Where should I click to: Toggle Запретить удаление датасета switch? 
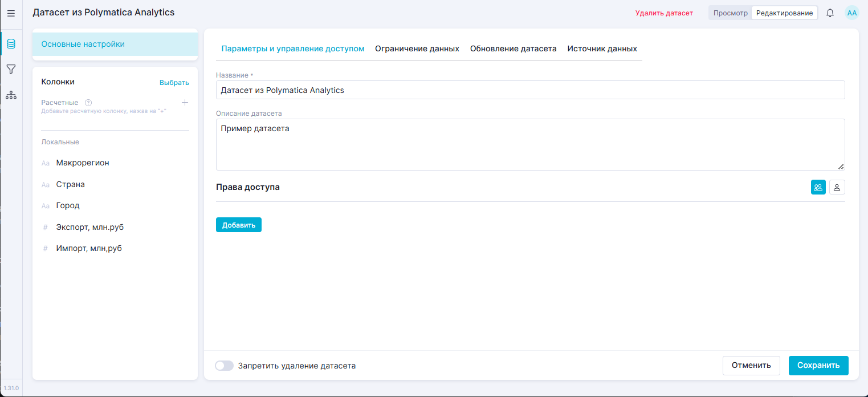coord(224,366)
